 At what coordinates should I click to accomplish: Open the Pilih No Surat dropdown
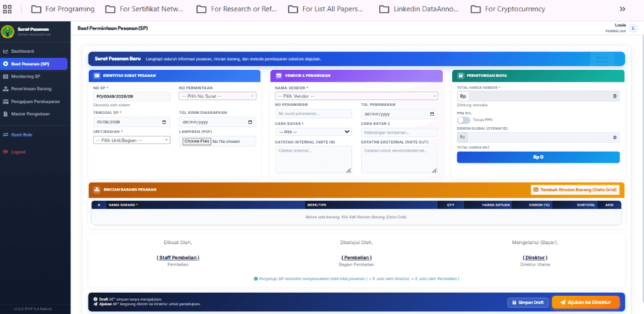point(218,96)
